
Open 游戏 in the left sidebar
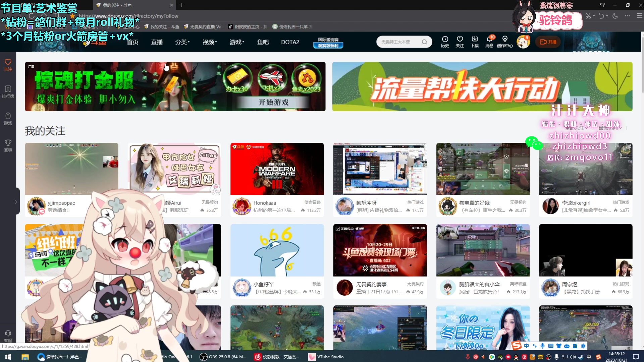8,119
